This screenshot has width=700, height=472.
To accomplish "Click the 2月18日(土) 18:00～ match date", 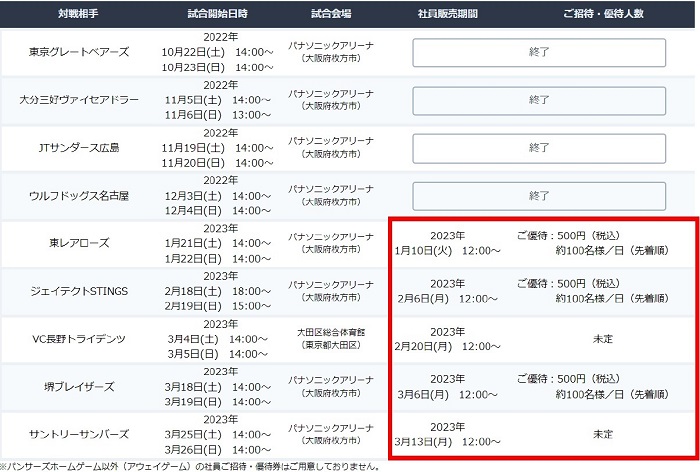I will 217,291.
